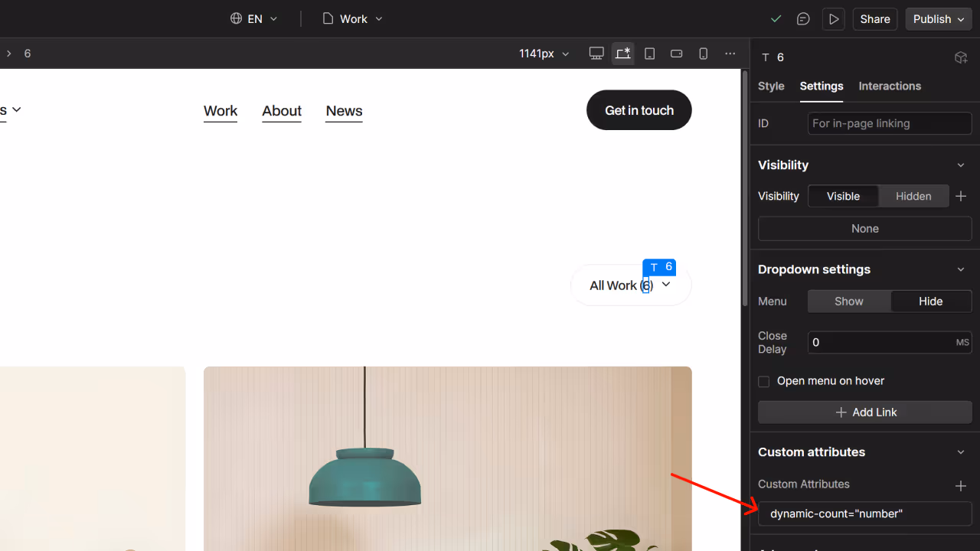Open the comments icon in top bar
Image resolution: width=980 pixels, height=551 pixels.
802,18
